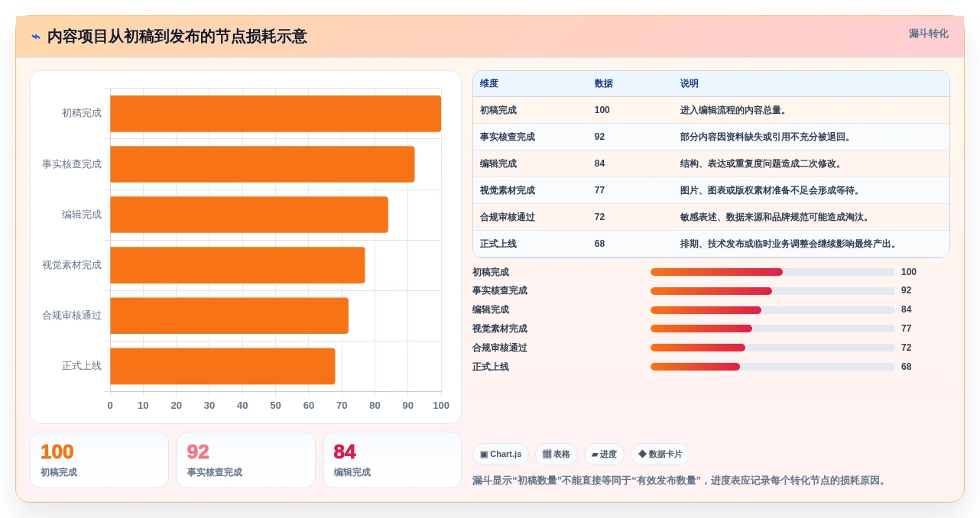Screen dimensions: 980x518
Task: Click the lightning icon beside the title
Action: coord(36,37)
